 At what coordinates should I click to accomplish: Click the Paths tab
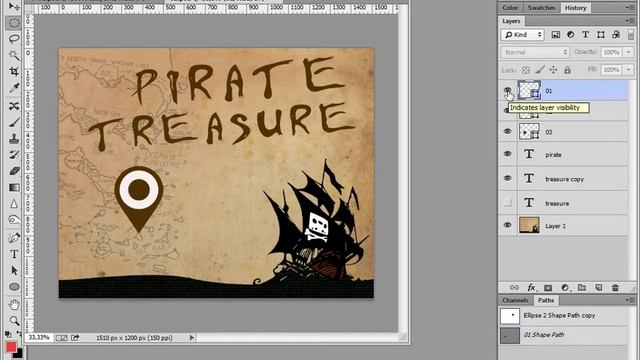pyautogui.click(x=546, y=300)
